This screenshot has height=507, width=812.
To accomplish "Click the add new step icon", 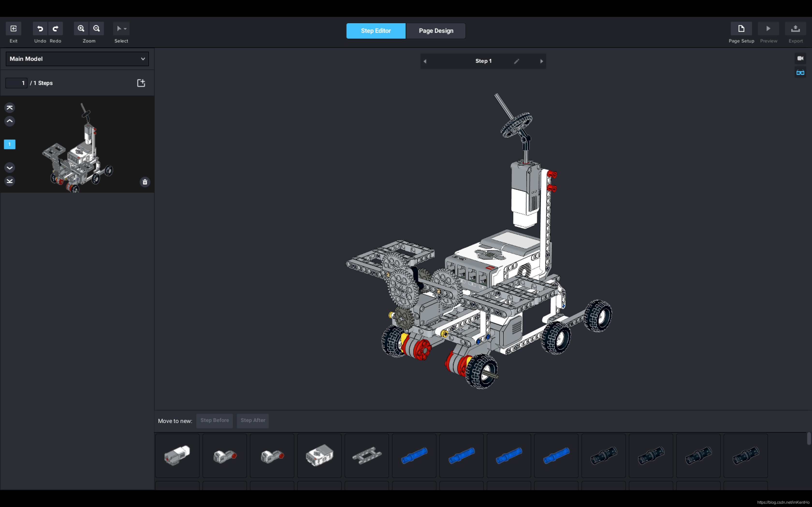I will pyautogui.click(x=141, y=83).
